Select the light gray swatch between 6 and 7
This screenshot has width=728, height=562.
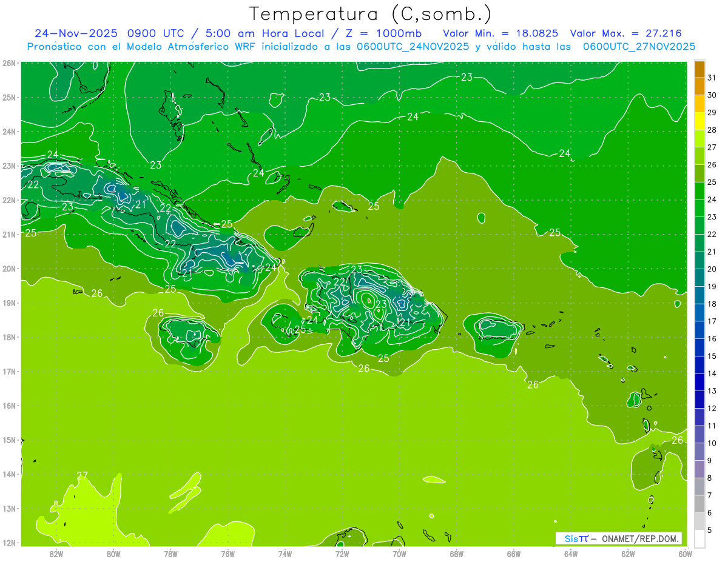699,504
